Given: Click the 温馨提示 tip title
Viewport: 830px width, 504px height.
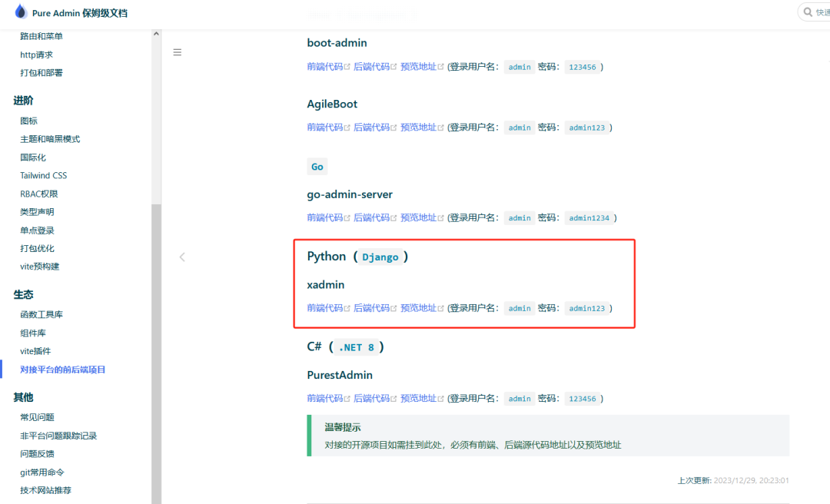Looking at the screenshot, I should pos(343,427).
